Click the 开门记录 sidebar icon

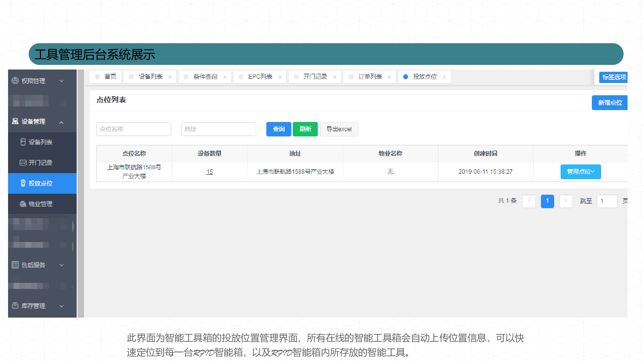(x=23, y=162)
